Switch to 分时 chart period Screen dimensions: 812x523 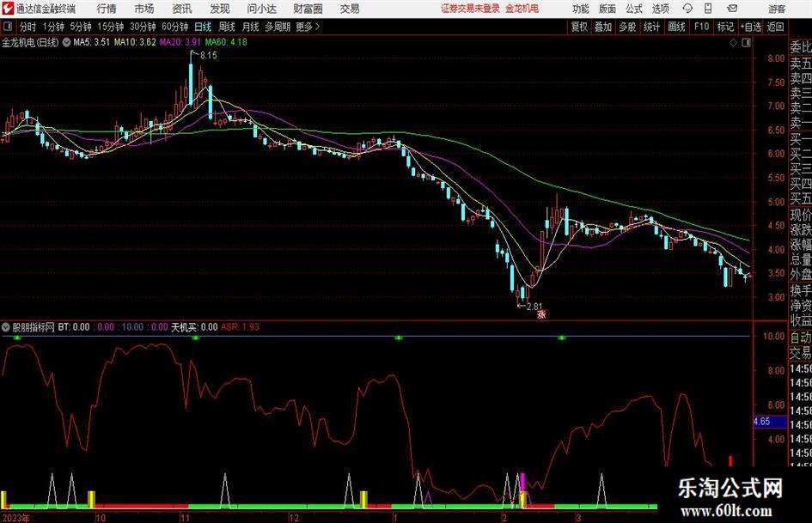point(28,27)
